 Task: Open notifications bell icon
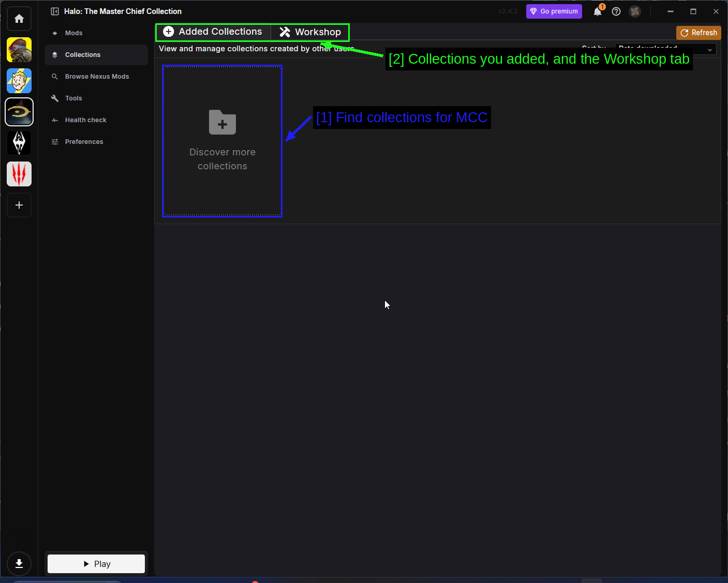tap(598, 11)
